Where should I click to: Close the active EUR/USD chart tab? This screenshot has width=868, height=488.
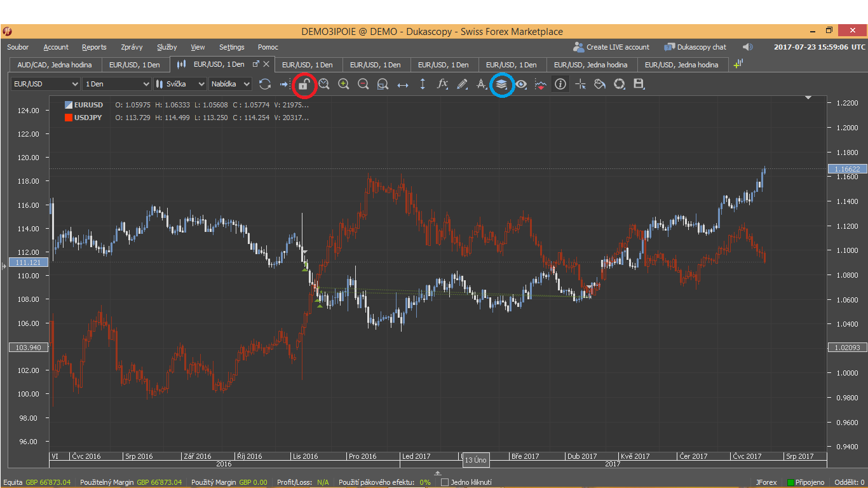266,64
